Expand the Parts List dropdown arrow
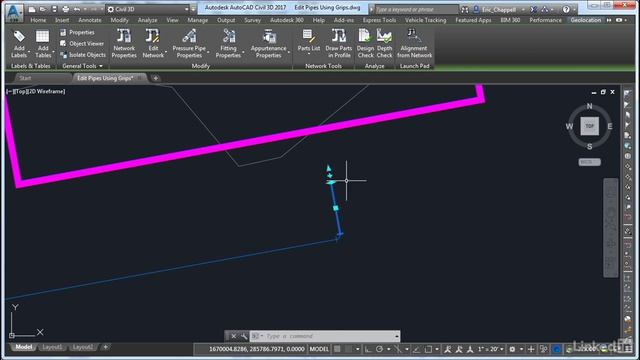640x360 pixels. pos(309,54)
